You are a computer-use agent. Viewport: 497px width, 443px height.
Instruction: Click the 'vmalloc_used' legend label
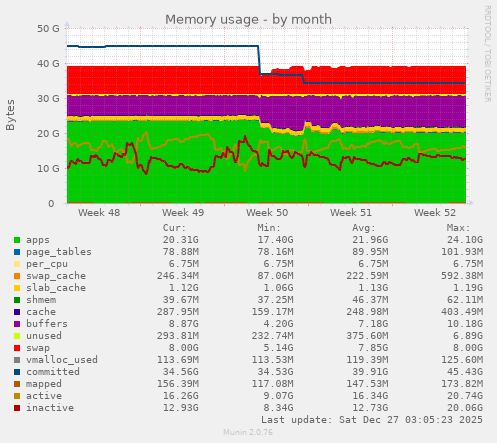pos(62,360)
